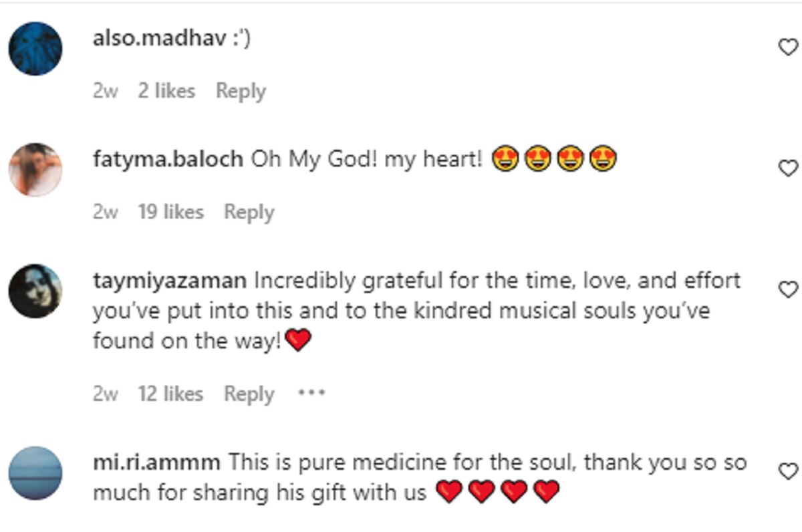This screenshot has height=532, width=802.
Task: Open taymiyazaman's profile avatar
Action: coord(35,291)
